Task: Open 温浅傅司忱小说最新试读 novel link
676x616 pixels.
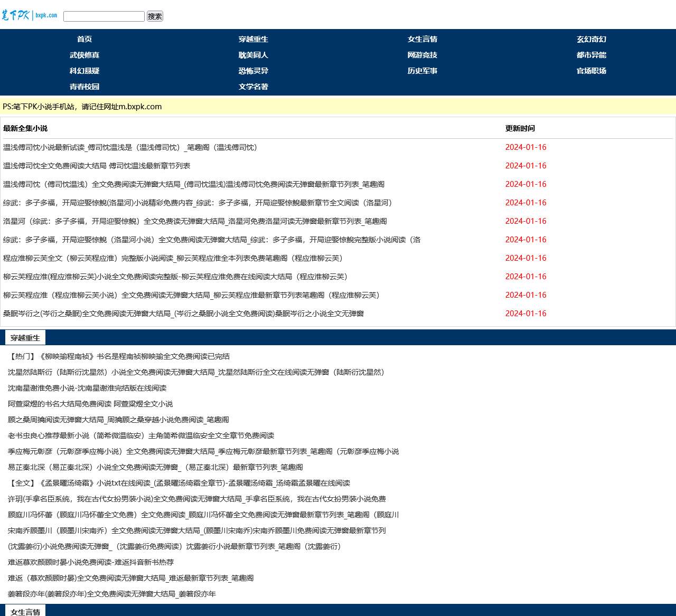Action: [x=130, y=147]
